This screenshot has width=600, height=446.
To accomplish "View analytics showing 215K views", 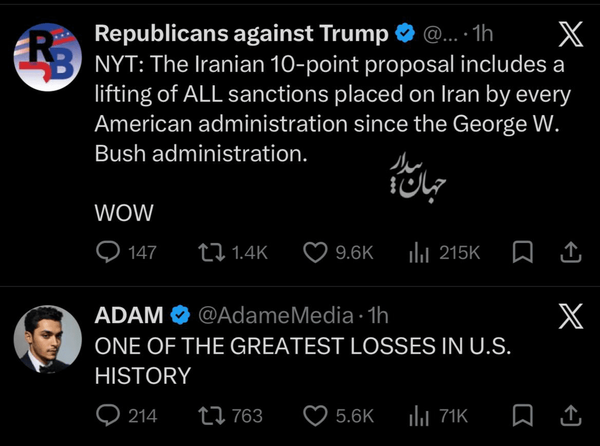I will click(444, 253).
